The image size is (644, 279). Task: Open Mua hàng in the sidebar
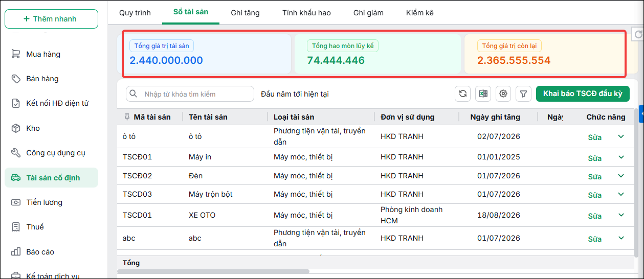click(51, 54)
